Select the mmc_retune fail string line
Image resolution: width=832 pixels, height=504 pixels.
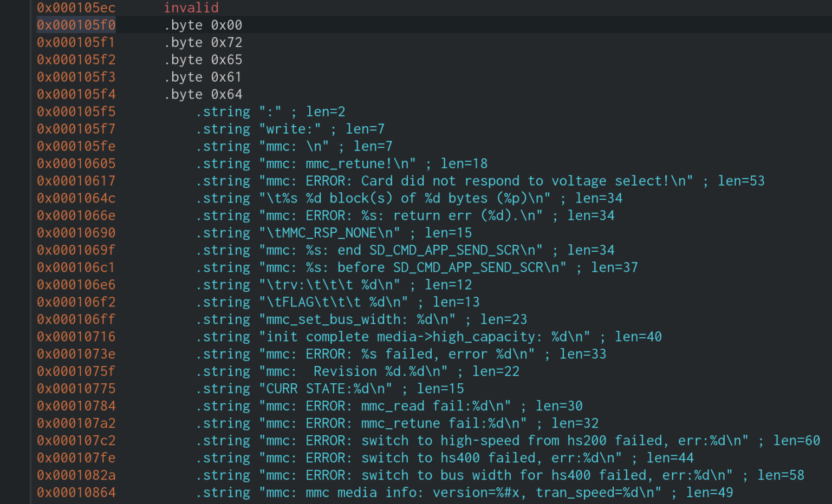[397, 423]
